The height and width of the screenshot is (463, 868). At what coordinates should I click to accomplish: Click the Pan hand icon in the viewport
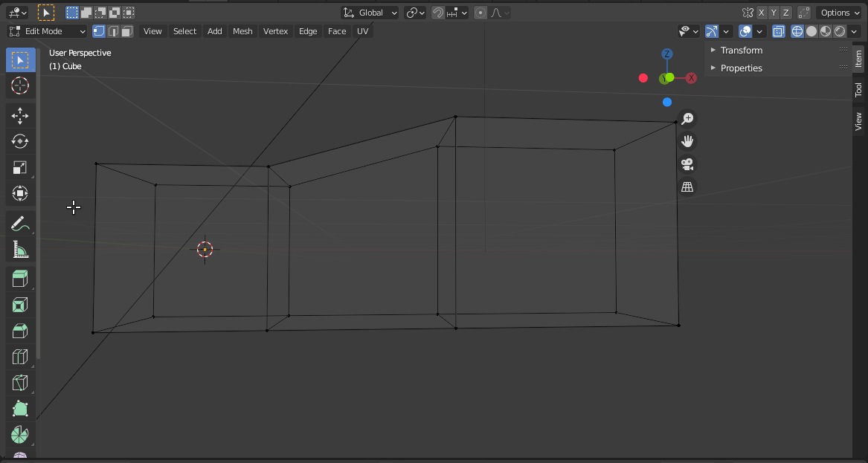(687, 141)
